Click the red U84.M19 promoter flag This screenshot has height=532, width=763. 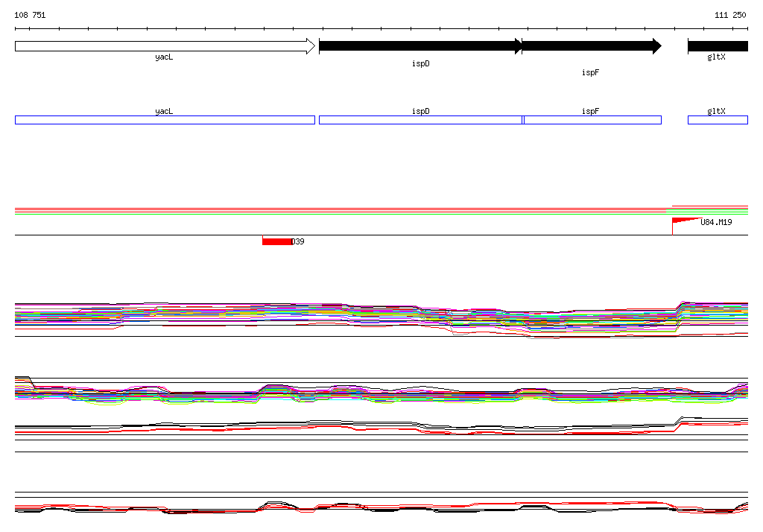coord(686,225)
